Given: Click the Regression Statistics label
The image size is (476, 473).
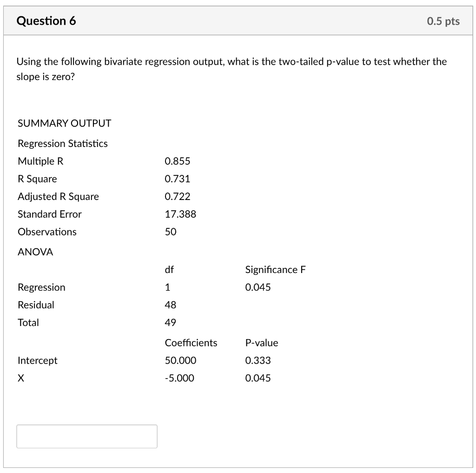Looking at the screenshot, I should (62, 144).
